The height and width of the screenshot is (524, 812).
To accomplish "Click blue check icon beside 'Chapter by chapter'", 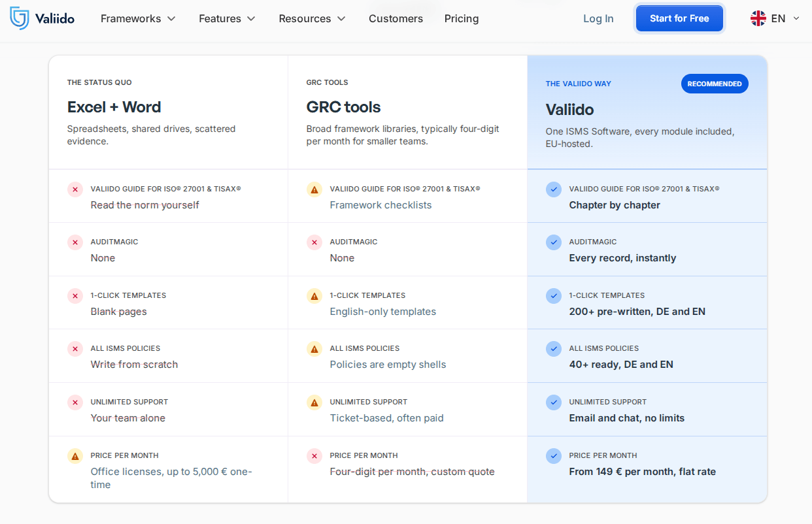I will [554, 189].
